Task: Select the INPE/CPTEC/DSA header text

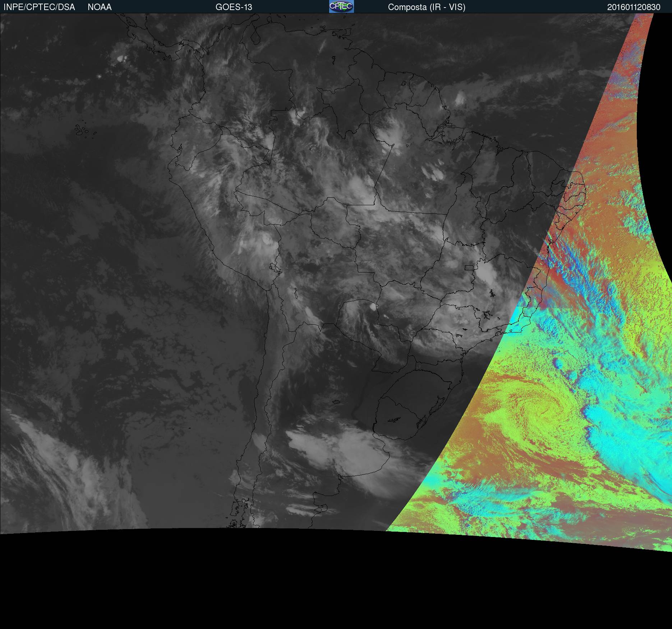Action: pos(39,7)
